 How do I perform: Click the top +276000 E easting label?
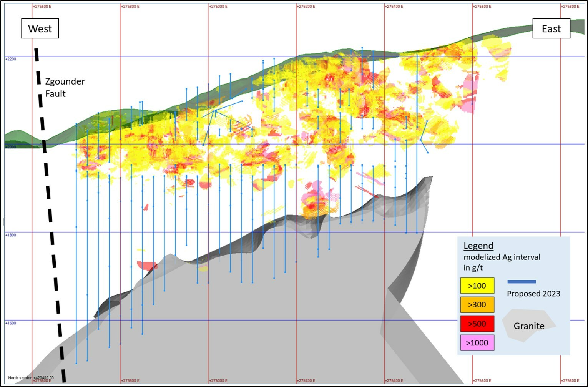coord(219,7)
